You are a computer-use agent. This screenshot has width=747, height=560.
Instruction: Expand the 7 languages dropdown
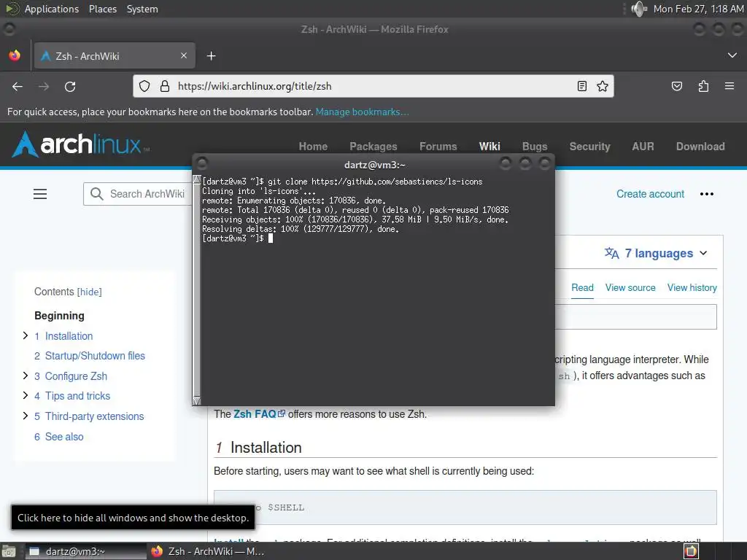[x=657, y=253]
